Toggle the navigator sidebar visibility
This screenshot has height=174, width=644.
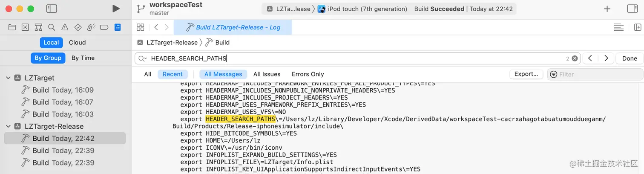click(52, 9)
